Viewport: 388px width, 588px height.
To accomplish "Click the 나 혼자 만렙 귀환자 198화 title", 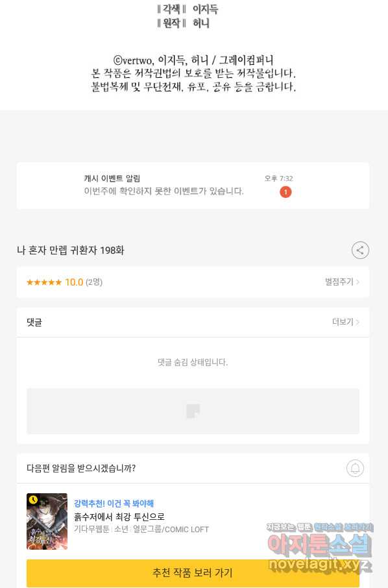I will [x=71, y=250].
